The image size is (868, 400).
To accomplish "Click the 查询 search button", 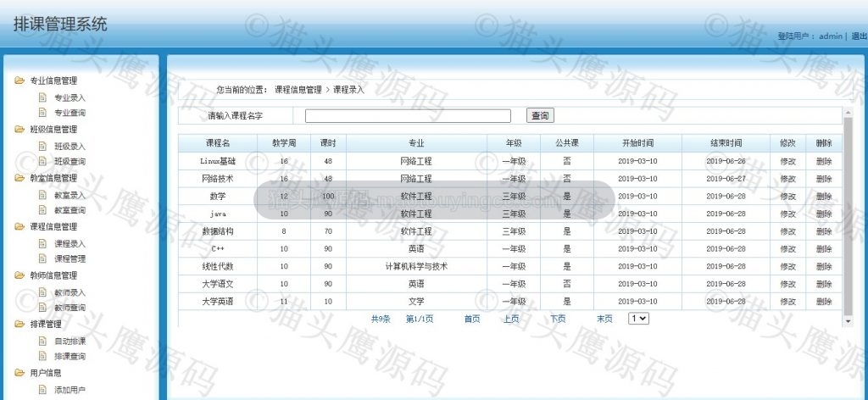I will point(540,115).
